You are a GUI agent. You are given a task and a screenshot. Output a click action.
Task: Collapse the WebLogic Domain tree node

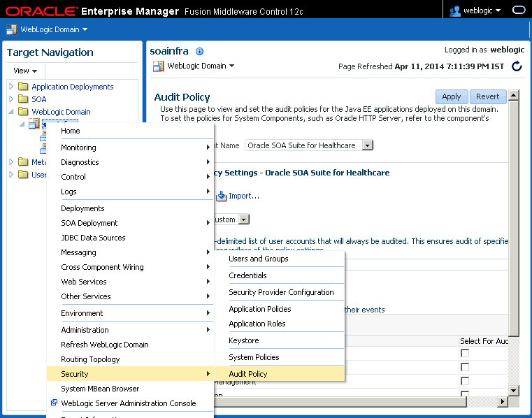(11, 111)
